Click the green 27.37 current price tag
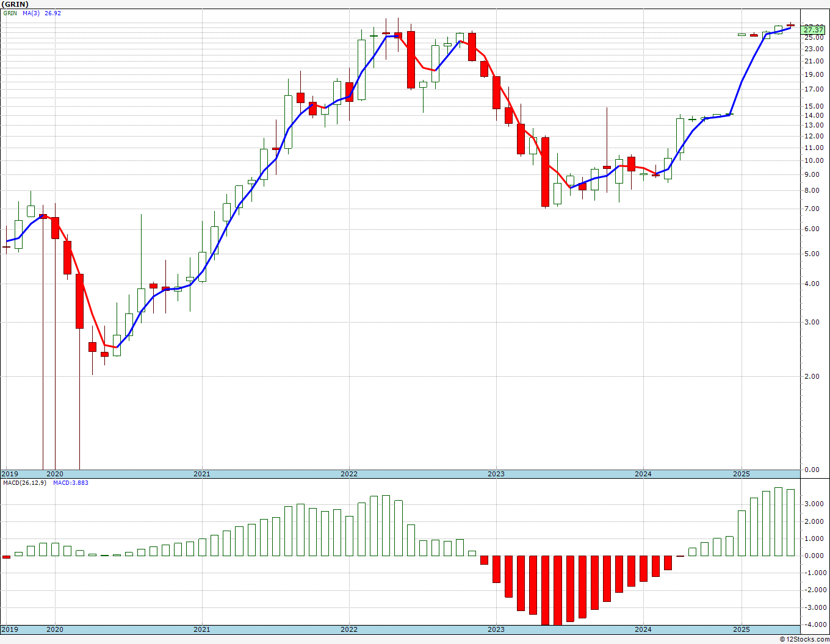 click(814, 30)
